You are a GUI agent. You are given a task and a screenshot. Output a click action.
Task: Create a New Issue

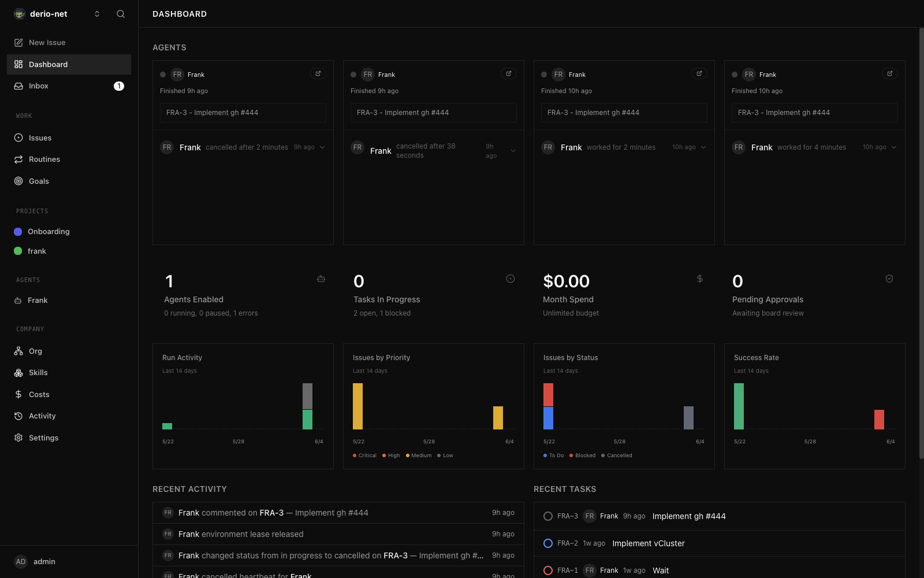point(69,43)
